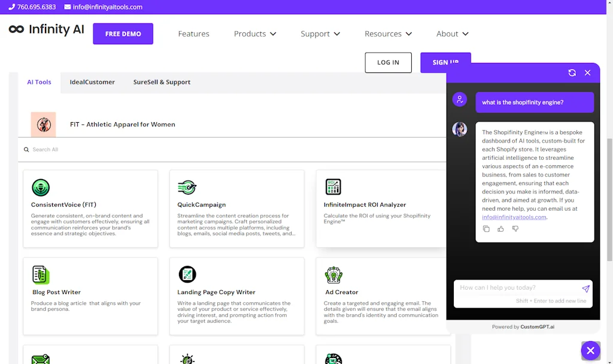Reset the chat conversation
The height and width of the screenshot is (364, 613).
tap(572, 72)
